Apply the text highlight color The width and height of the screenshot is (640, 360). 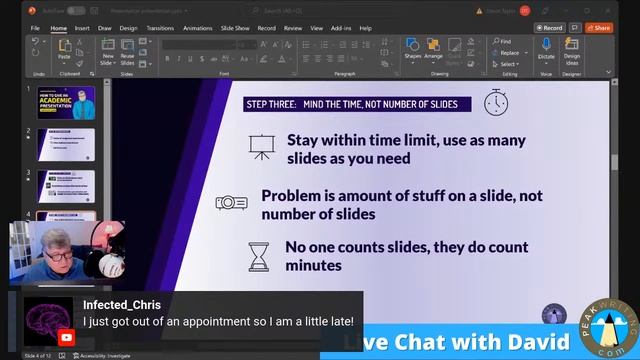tap(265, 59)
